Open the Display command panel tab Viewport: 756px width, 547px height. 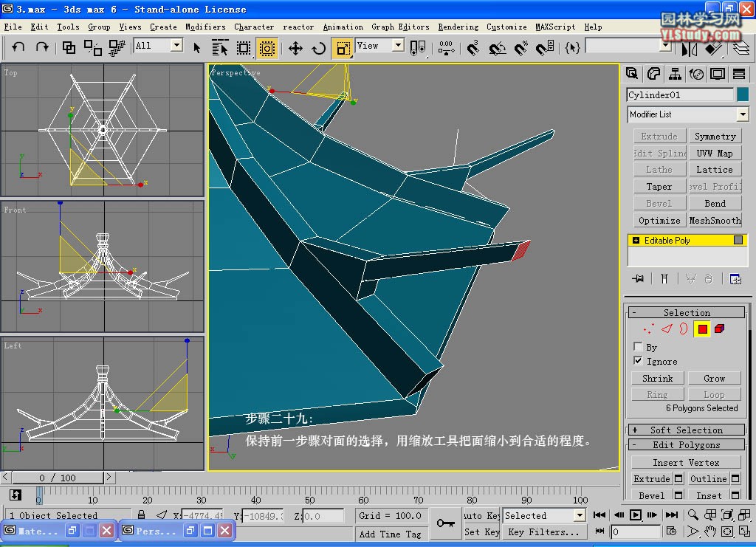pyautogui.click(x=718, y=73)
